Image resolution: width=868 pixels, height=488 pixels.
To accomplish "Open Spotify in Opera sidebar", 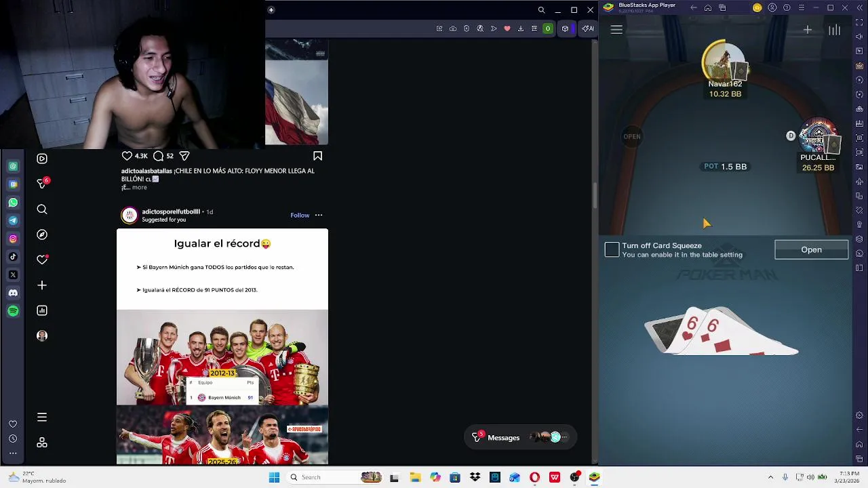I will click(x=13, y=311).
